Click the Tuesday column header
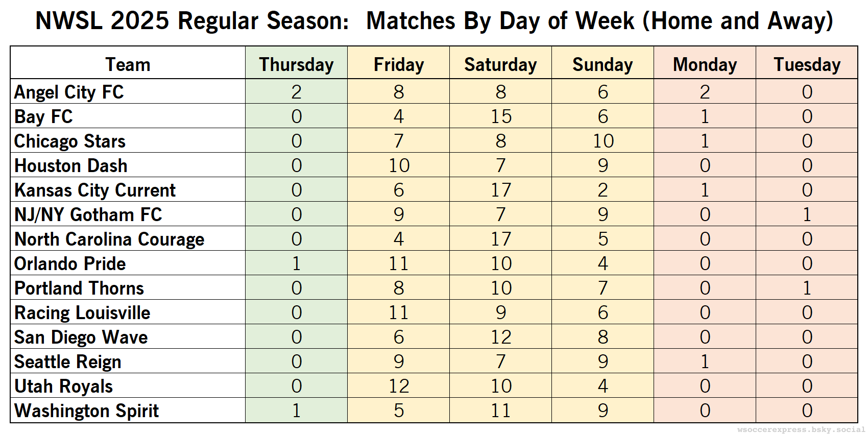 pyautogui.click(x=807, y=65)
